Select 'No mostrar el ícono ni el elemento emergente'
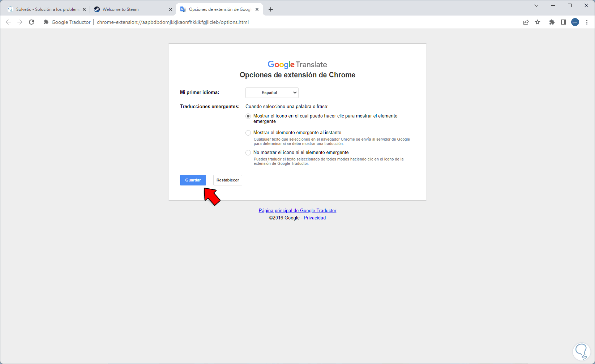 [248, 153]
